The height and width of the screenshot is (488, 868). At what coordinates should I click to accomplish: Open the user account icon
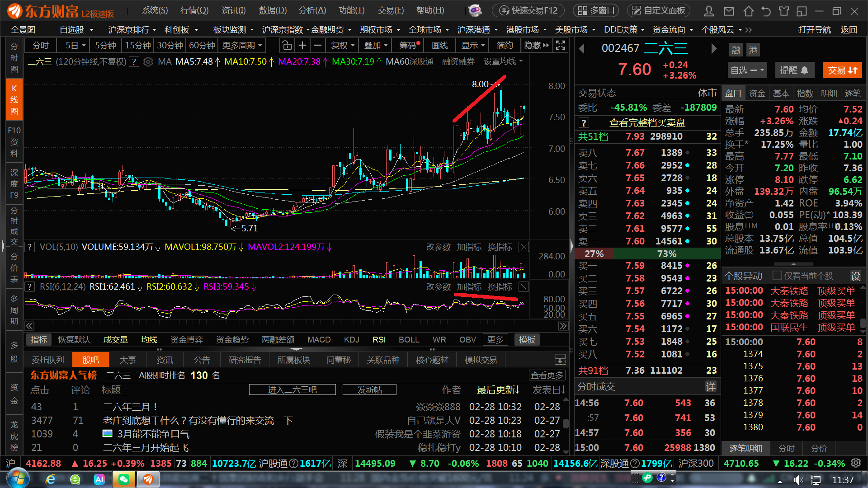pos(709,11)
